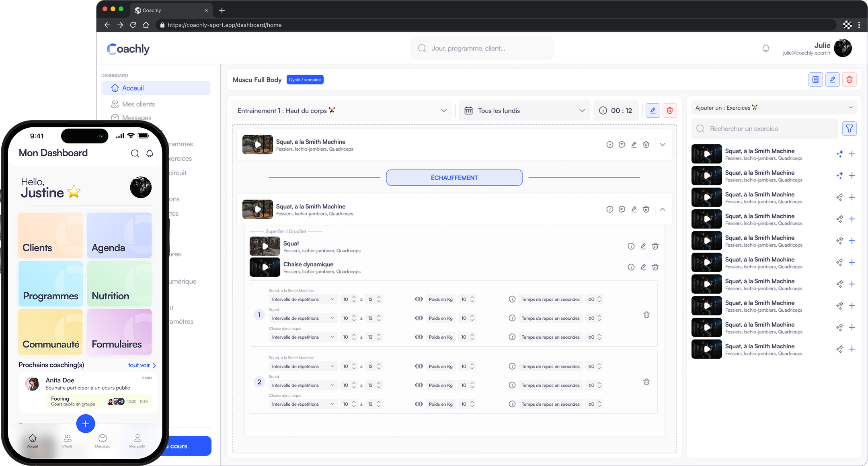The image size is (868, 466).
Task: Delete the Muscu Full Body program
Action: pos(850,80)
